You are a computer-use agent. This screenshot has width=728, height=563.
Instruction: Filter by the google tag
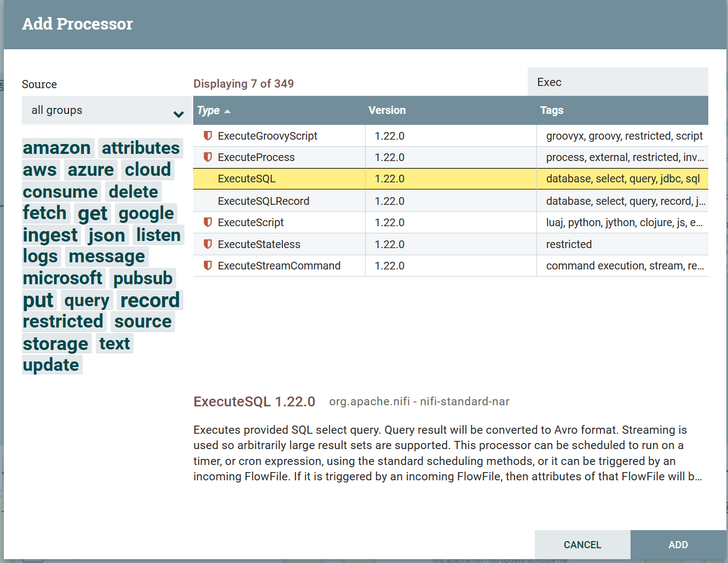[x=146, y=213]
